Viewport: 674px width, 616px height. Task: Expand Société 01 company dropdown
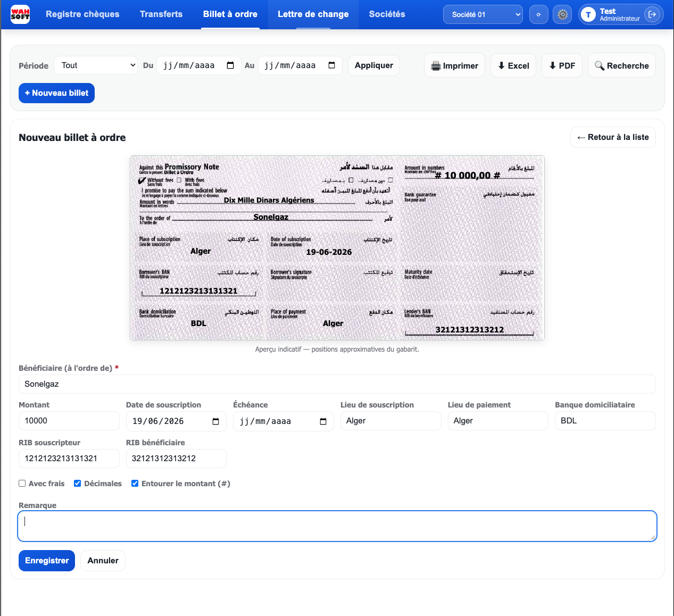click(483, 14)
